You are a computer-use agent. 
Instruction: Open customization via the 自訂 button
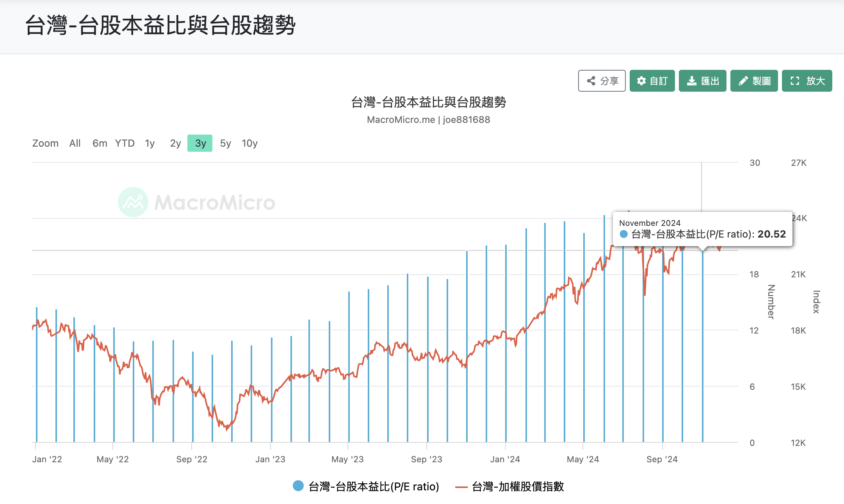click(x=652, y=81)
